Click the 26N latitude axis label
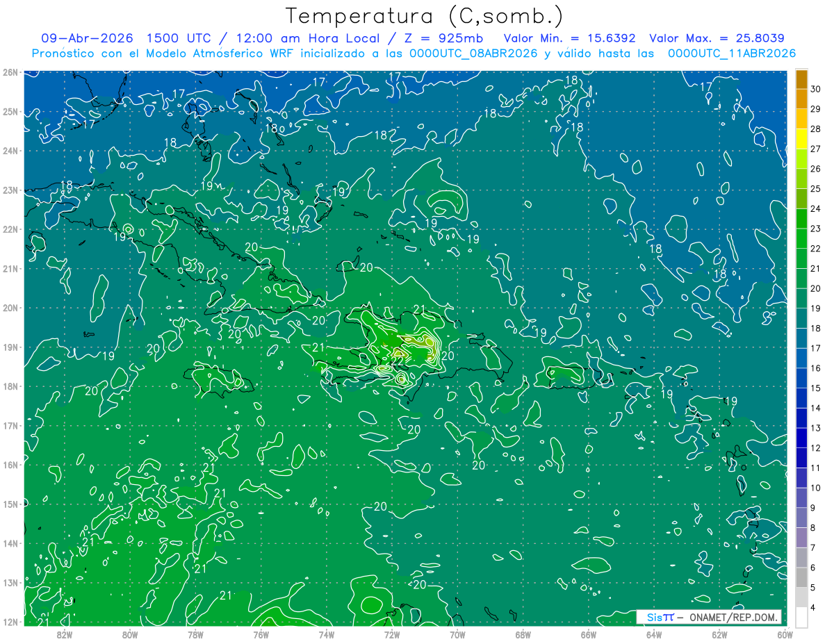This screenshot has width=834, height=644. pyautogui.click(x=10, y=72)
